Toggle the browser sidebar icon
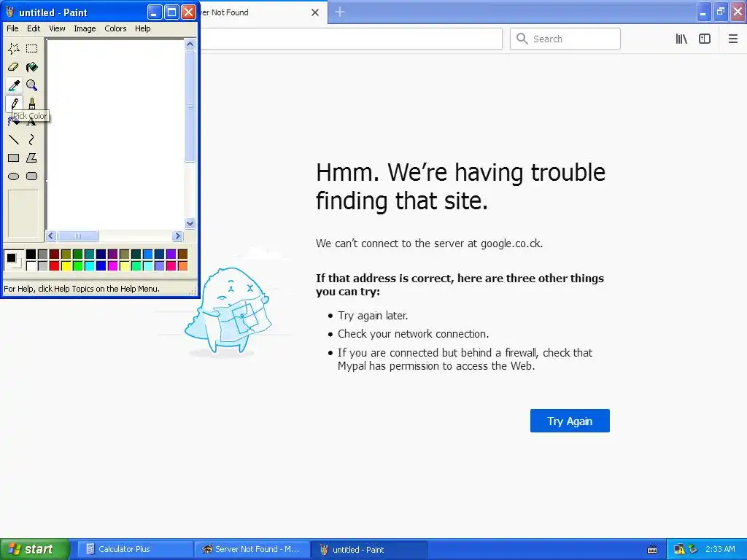The image size is (747, 560). (x=705, y=39)
